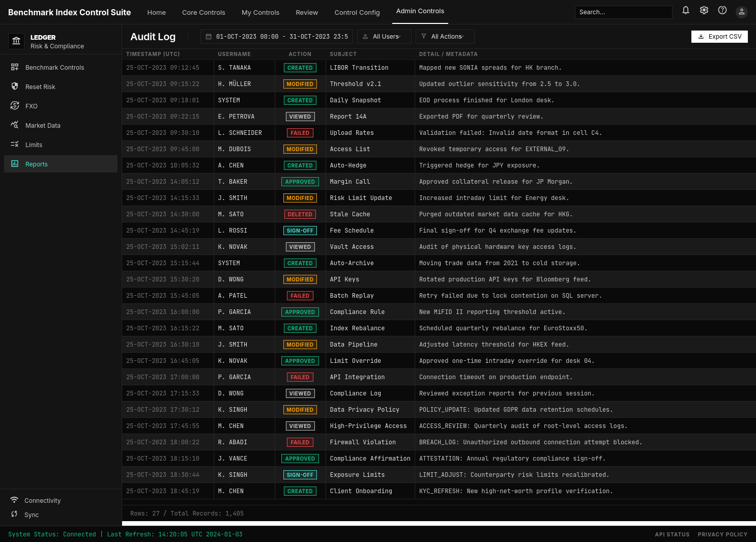This screenshot has width=756, height=542.
Task: Click subject Firewall Violation
Action: coord(363,442)
